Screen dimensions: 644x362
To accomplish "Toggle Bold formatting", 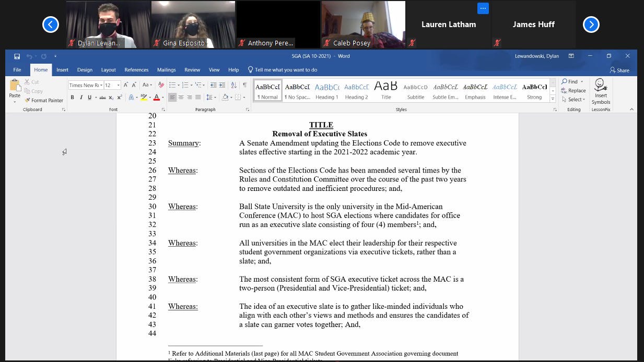I will pos(72,97).
